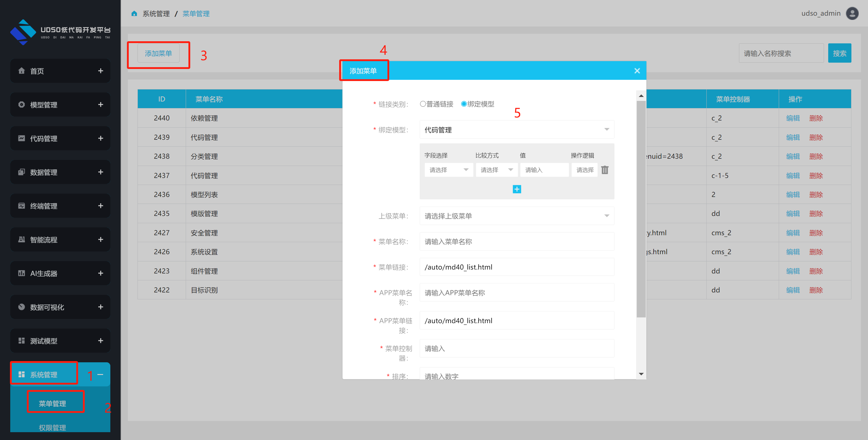Select the 绑定模型 radio button

[x=464, y=104]
